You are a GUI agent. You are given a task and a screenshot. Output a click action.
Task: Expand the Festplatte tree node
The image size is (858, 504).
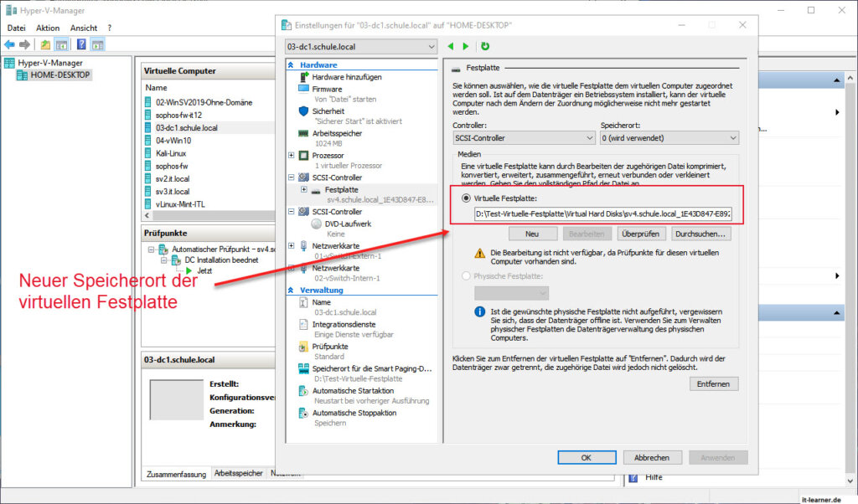click(303, 190)
